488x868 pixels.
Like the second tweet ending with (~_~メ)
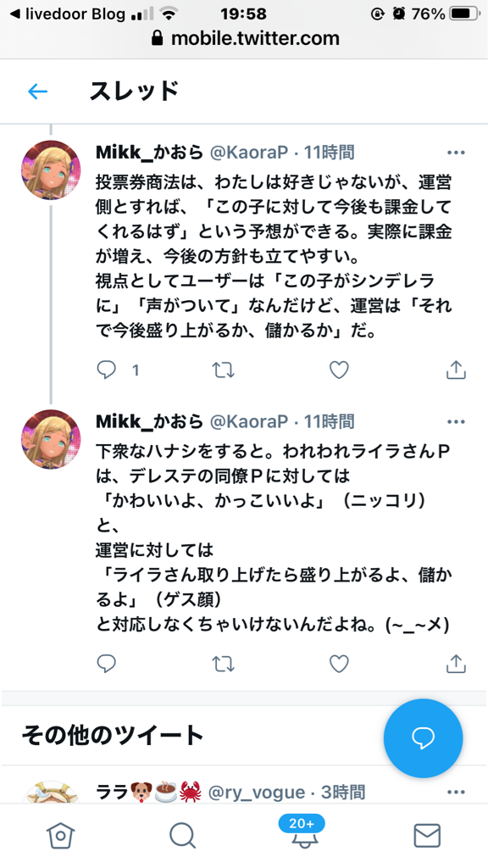[x=339, y=663]
